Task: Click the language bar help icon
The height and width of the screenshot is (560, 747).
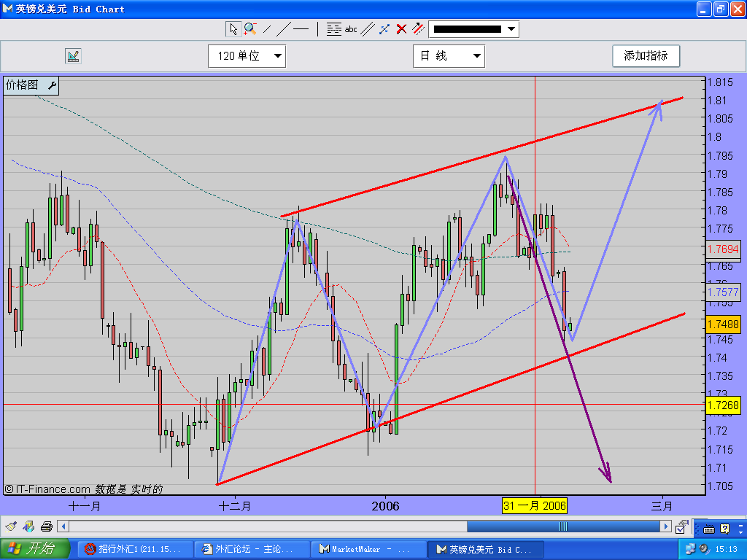Action: (x=725, y=529)
